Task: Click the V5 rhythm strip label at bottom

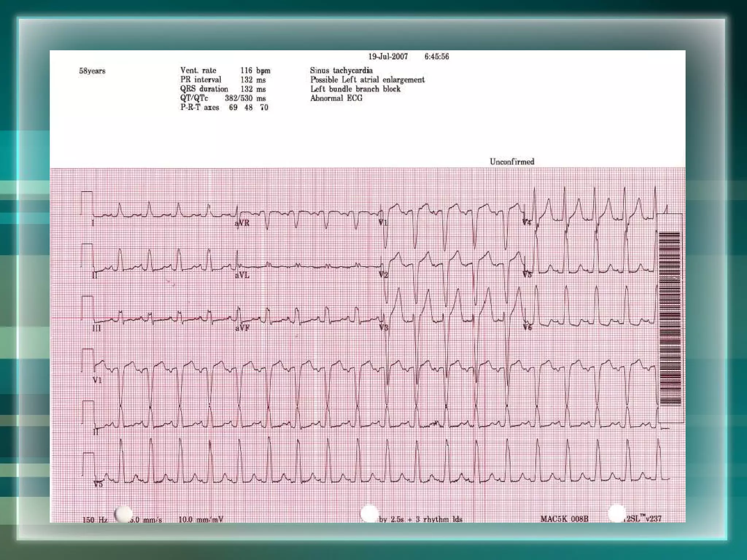Action: (x=98, y=485)
